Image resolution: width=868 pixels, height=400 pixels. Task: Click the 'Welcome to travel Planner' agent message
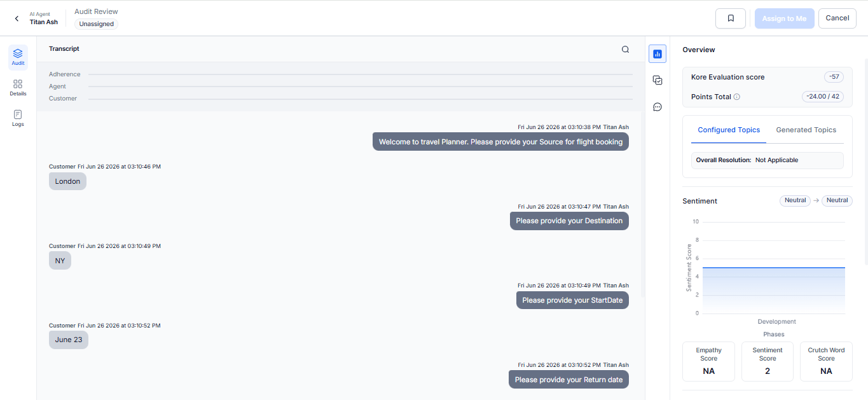click(500, 142)
